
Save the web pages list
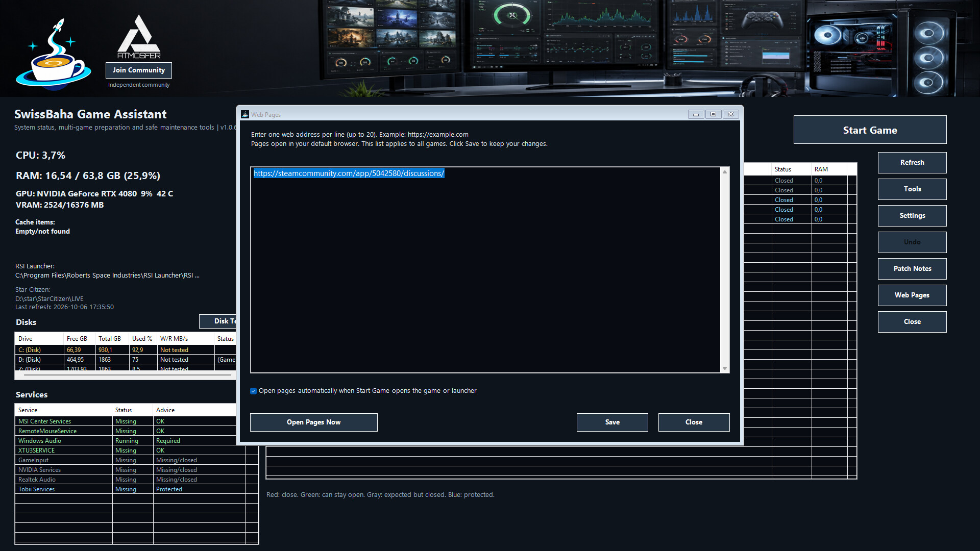click(x=612, y=422)
